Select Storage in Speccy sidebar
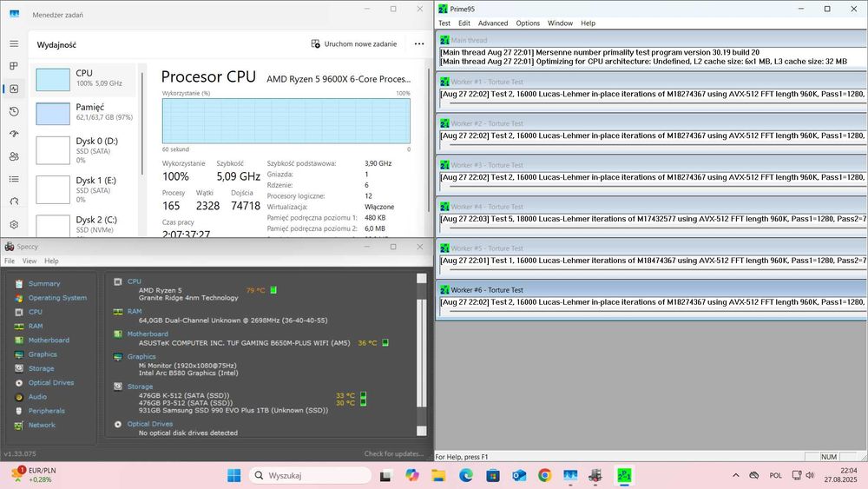 click(41, 368)
